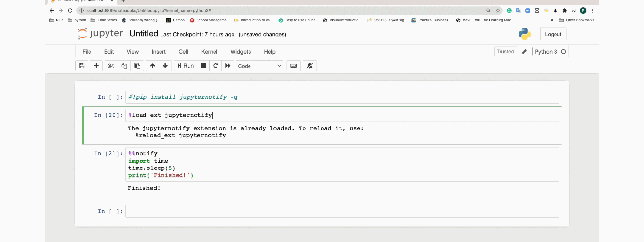Open the Visual Introduction bookmark

tap(342, 20)
